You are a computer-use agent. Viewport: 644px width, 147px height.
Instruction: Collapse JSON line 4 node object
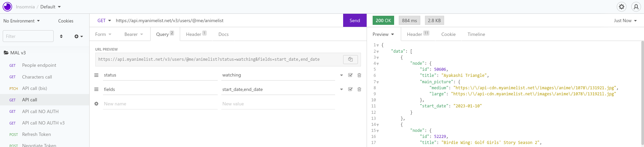pyautogui.click(x=378, y=64)
